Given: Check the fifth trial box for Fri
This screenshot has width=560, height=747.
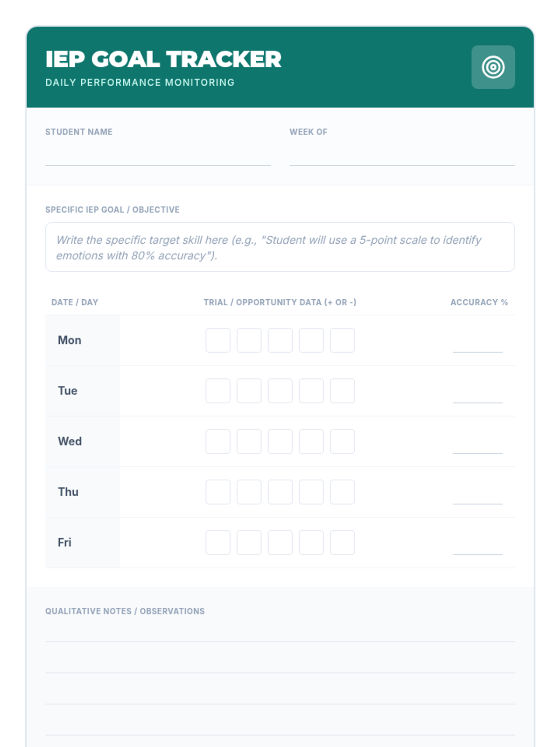Looking at the screenshot, I should (x=343, y=543).
